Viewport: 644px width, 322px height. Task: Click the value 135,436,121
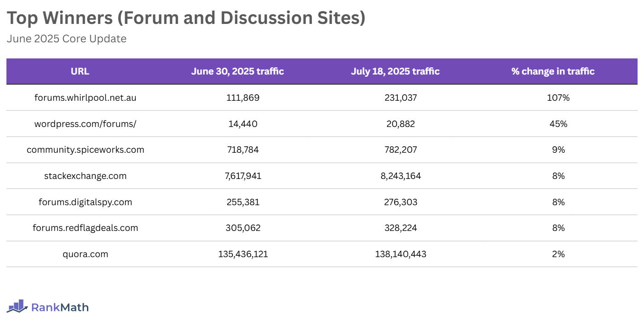243,254
